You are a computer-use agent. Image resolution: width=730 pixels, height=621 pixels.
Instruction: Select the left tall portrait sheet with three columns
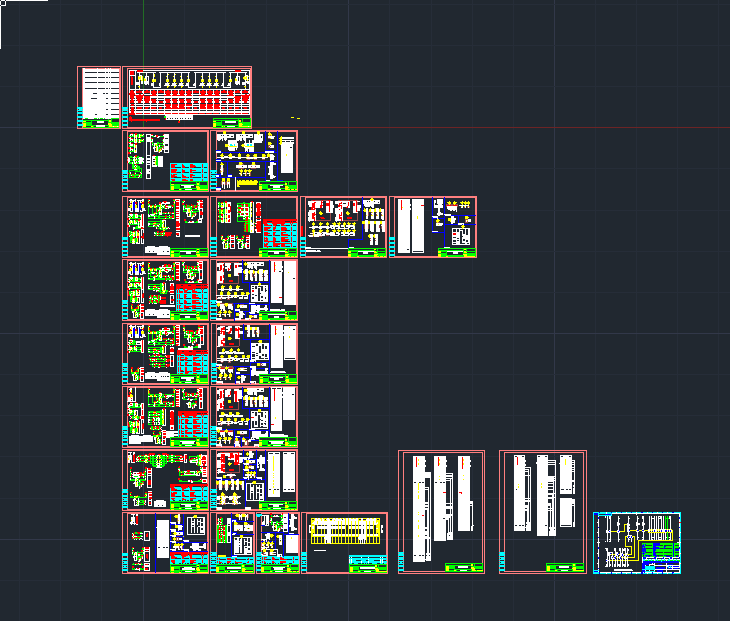(441, 511)
